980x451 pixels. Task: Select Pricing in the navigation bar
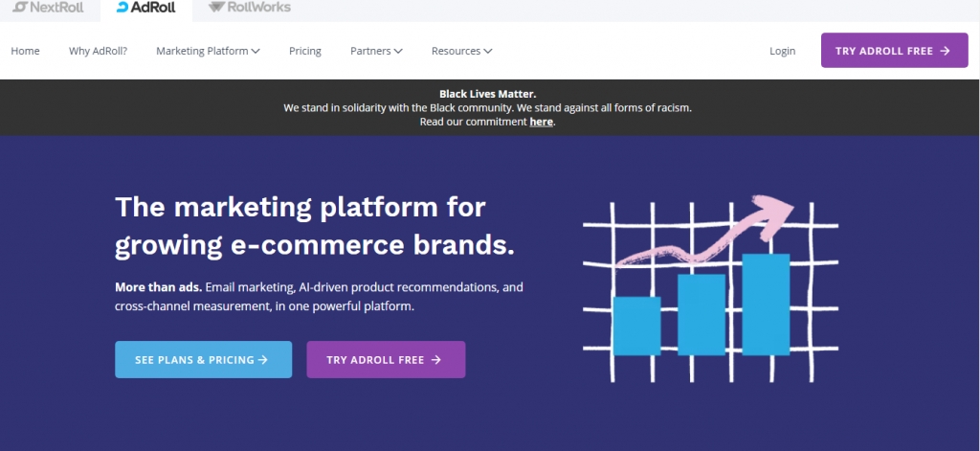305,51
